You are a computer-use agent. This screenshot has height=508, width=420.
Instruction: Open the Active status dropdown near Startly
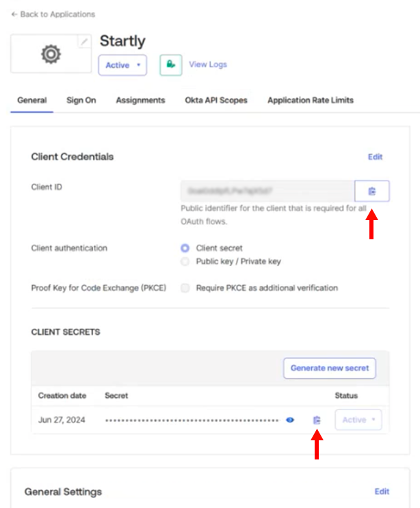[x=122, y=65]
